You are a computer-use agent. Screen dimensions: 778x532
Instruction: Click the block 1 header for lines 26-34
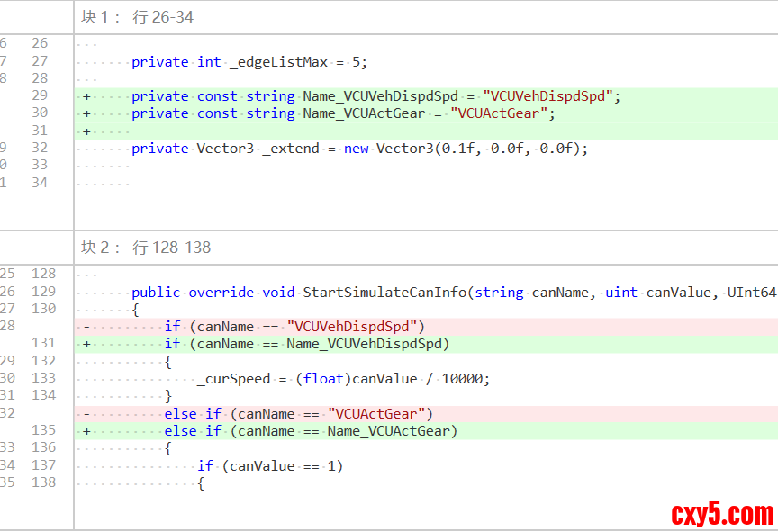pos(137,17)
